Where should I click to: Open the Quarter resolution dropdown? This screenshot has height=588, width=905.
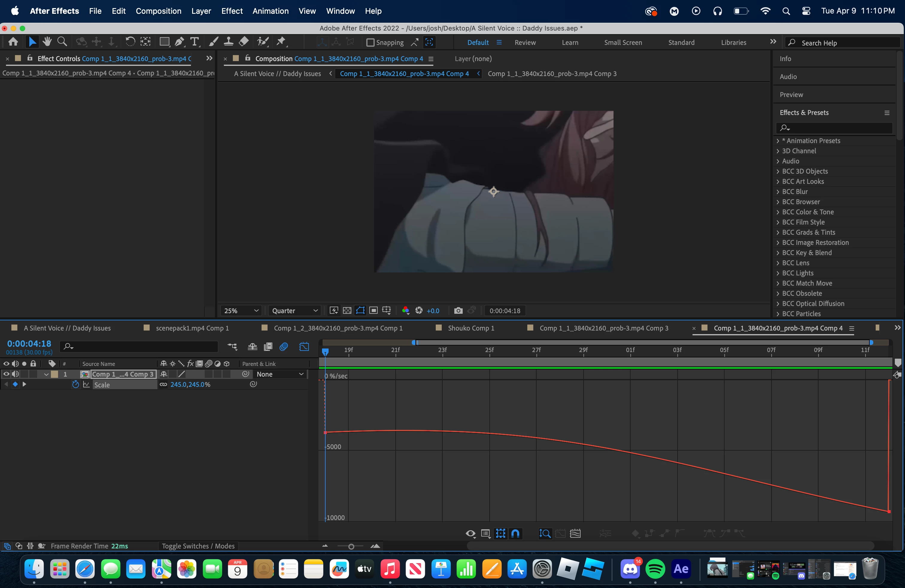coord(294,311)
